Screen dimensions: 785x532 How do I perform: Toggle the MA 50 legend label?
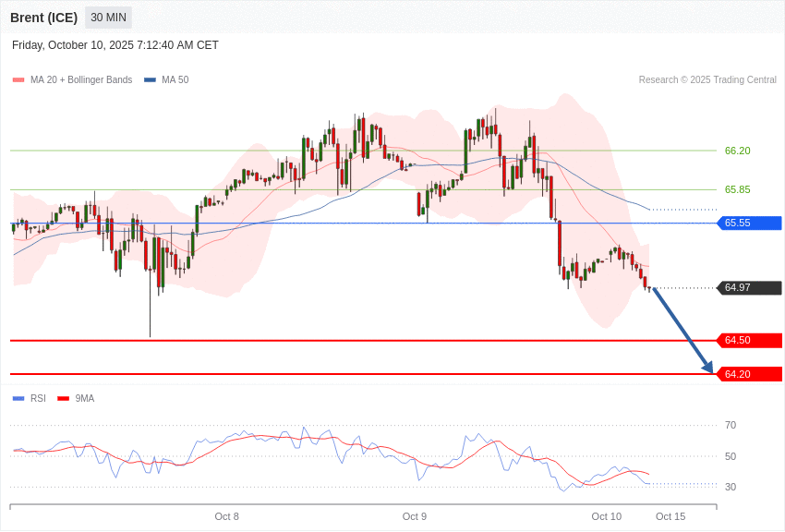pos(175,80)
